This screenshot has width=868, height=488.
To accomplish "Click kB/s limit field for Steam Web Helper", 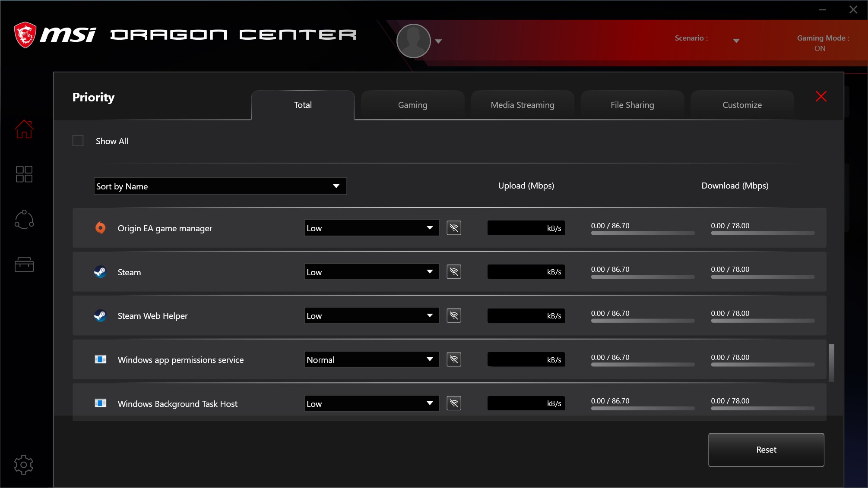I will coord(526,315).
